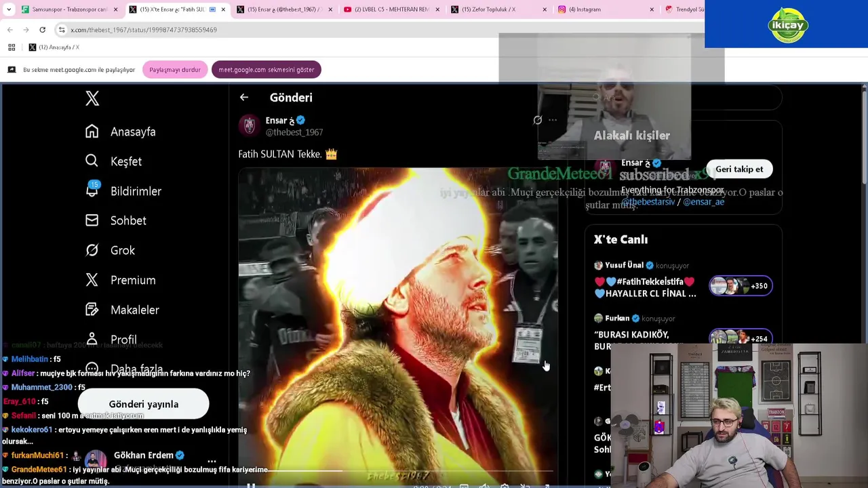Click browser back arrow

coord(9,30)
